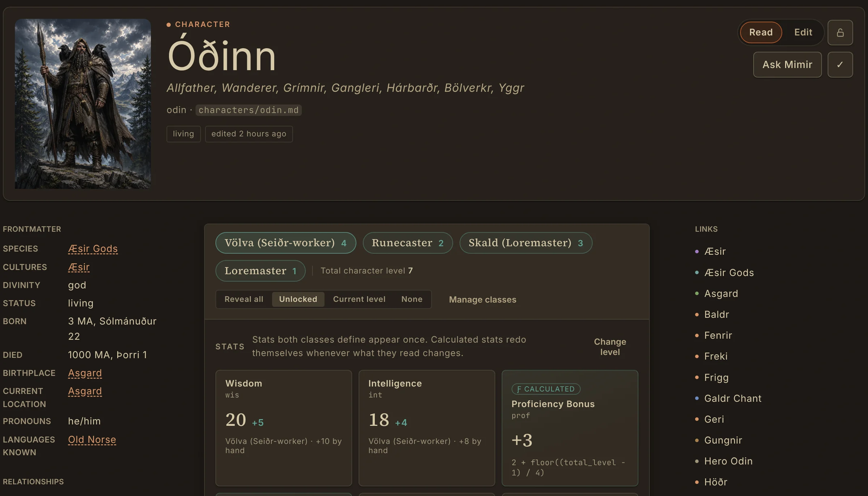Open the Proficiency Bonus calculated card
Viewport: 868px width, 496px height.
tap(570, 428)
